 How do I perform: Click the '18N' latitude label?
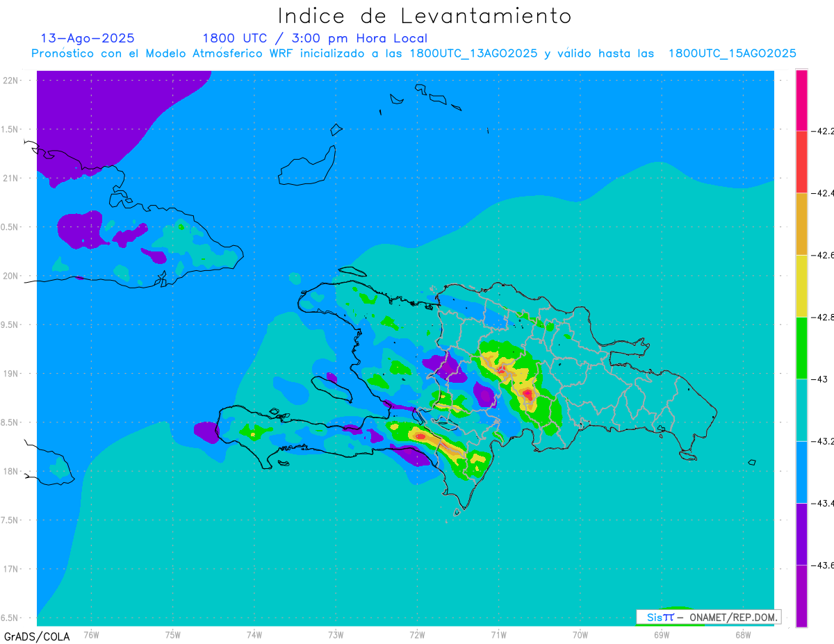11,471
